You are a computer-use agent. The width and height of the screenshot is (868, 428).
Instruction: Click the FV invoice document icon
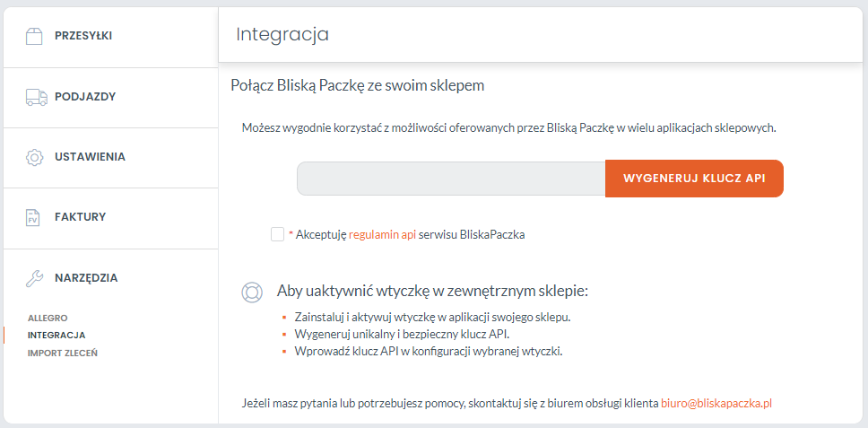[x=34, y=217]
